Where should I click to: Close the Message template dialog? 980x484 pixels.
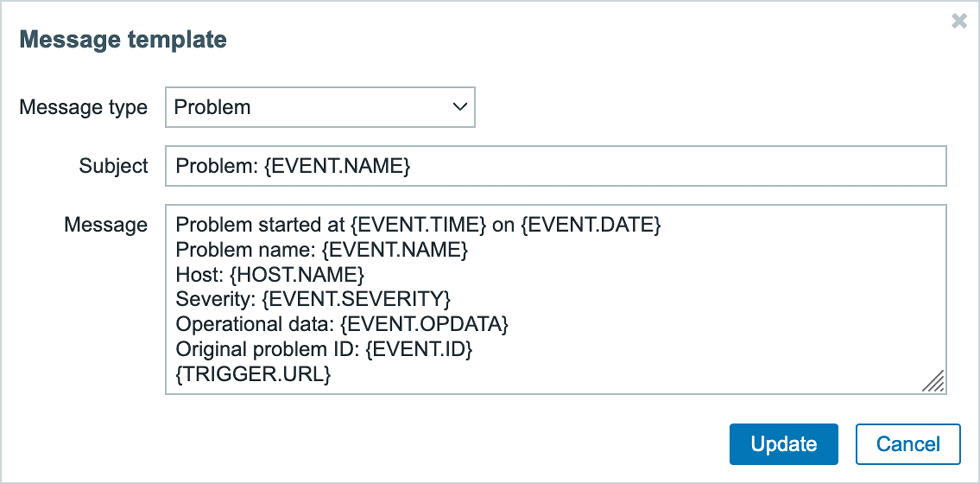[x=959, y=21]
